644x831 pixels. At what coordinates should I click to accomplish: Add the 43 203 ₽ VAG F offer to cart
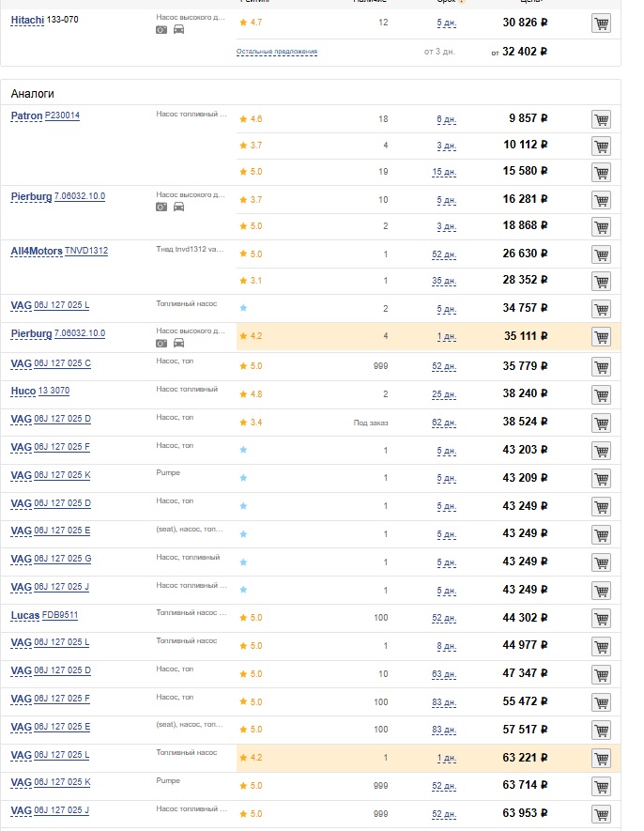tap(601, 451)
